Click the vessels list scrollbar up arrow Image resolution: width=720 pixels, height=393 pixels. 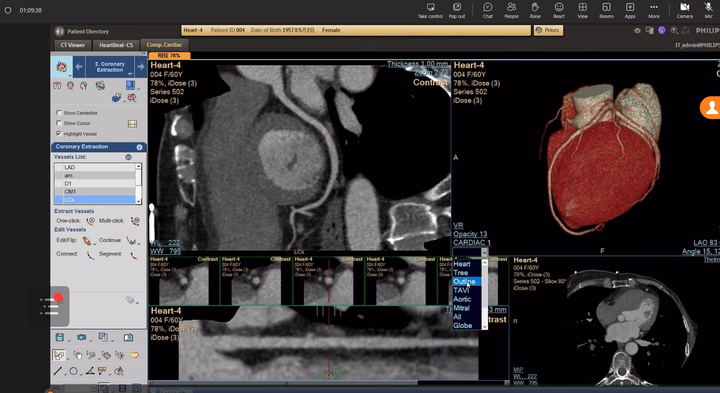[x=139, y=166]
